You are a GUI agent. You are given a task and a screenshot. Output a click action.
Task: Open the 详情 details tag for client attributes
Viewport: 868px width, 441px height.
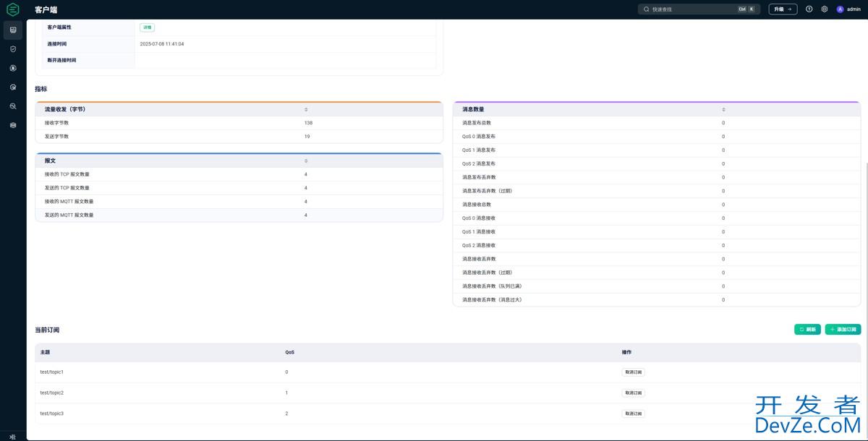click(x=148, y=27)
